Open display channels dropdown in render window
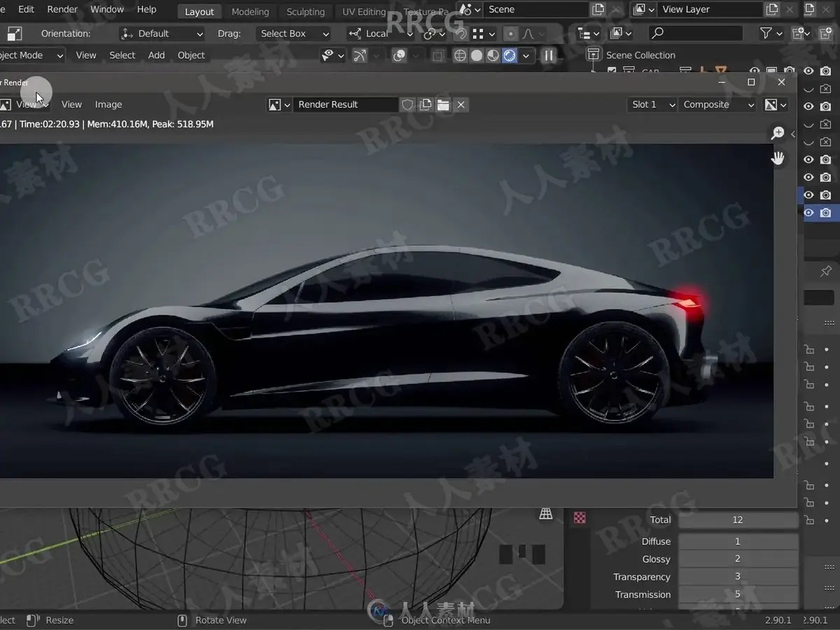 pos(776,104)
